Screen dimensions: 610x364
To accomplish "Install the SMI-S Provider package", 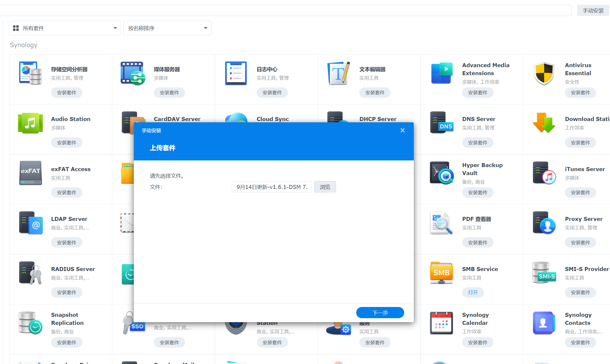I will pyautogui.click(x=580, y=293).
